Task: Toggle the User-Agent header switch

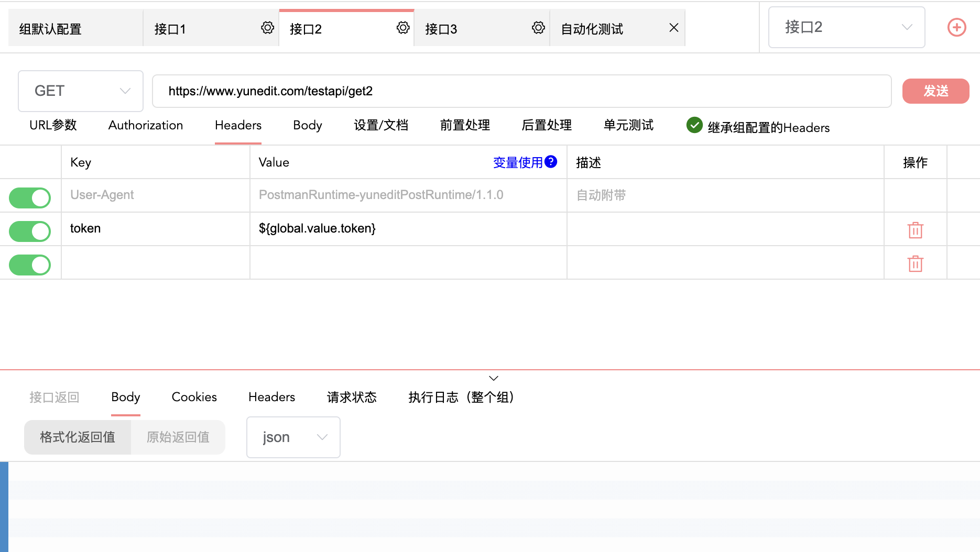Action: [30, 197]
